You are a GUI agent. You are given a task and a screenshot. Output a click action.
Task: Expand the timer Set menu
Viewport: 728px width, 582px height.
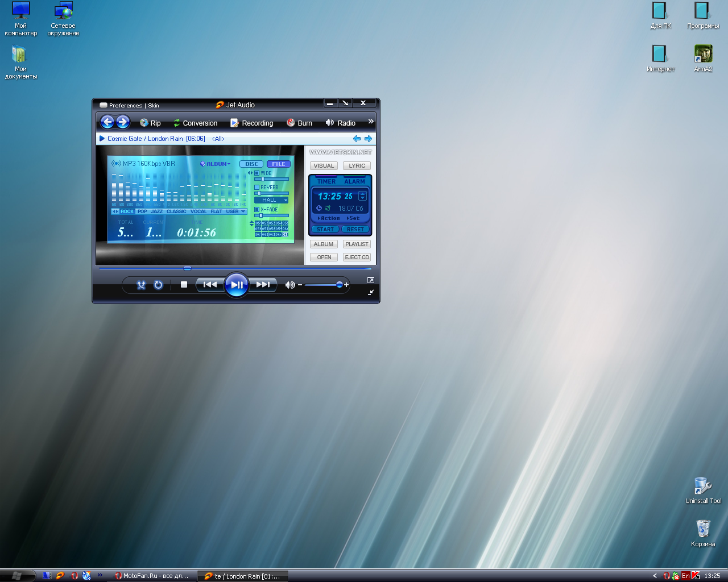(x=353, y=218)
